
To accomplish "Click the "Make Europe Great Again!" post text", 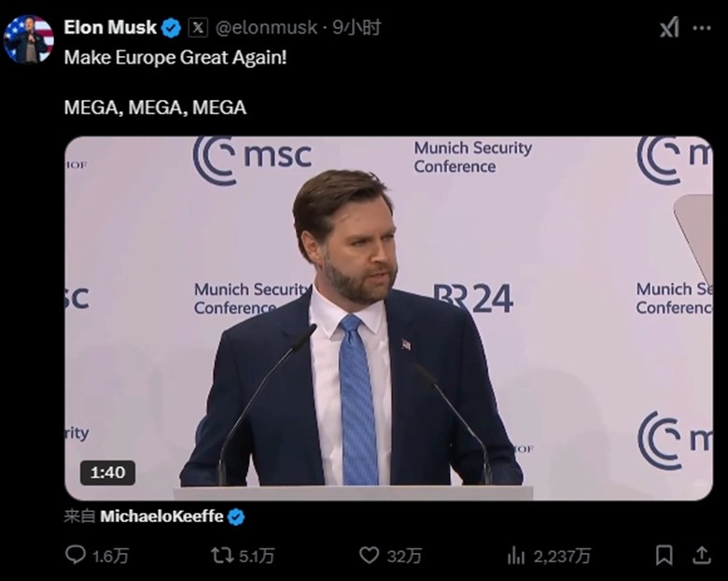I will tap(175, 57).
